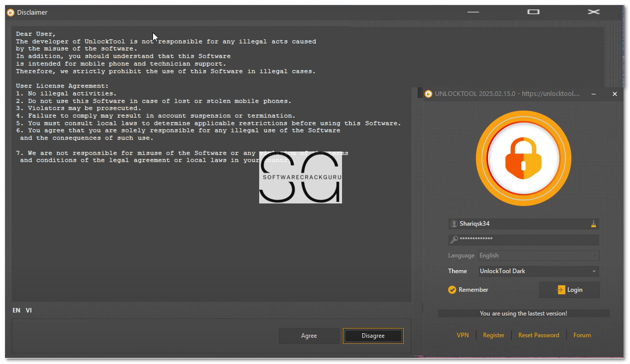
Task: Switch the disclaimer language to EN
Action: (x=17, y=310)
